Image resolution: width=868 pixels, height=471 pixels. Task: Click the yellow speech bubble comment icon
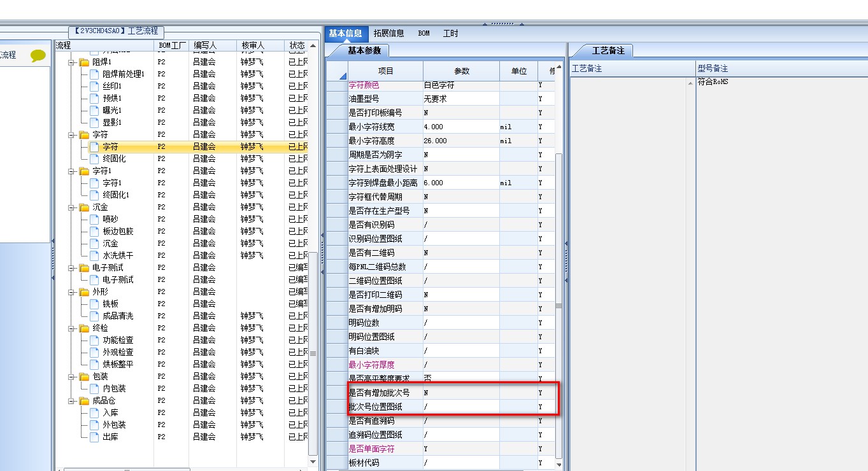point(38,55)
